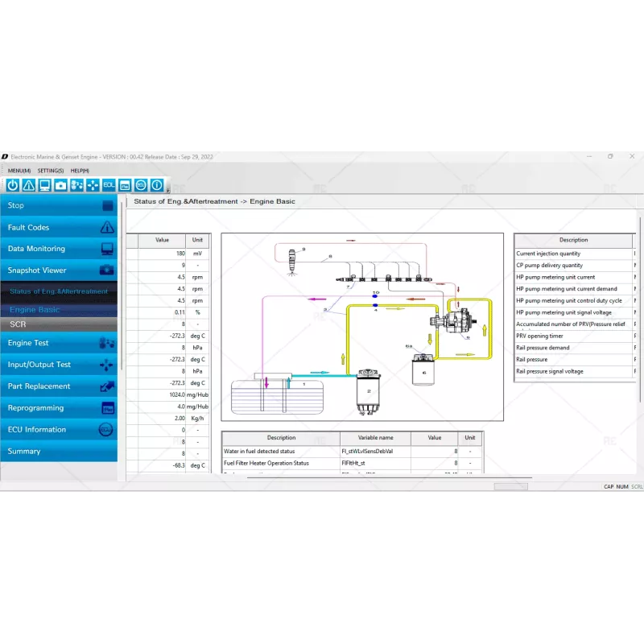Viewport: 644px width, 644px height.
Task: Open data monitoring via toolbar monitor icon
Action: tap(44, 185)
